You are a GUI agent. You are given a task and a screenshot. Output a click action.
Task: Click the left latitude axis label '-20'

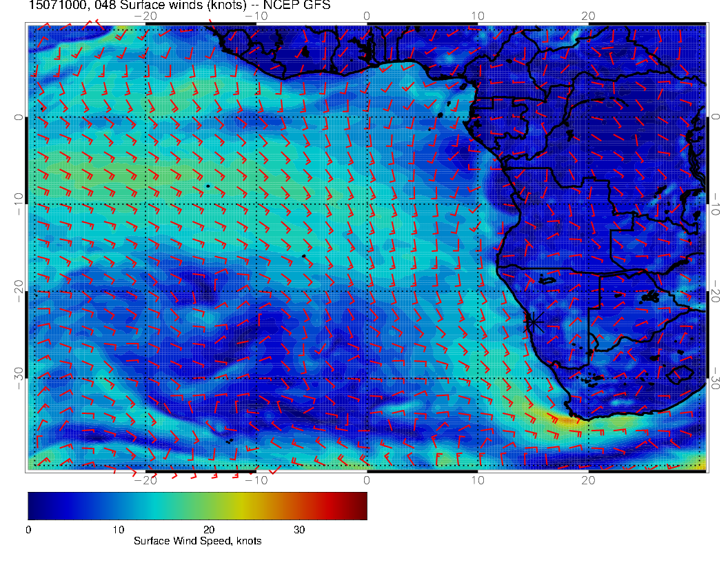[x=19, y=291]
